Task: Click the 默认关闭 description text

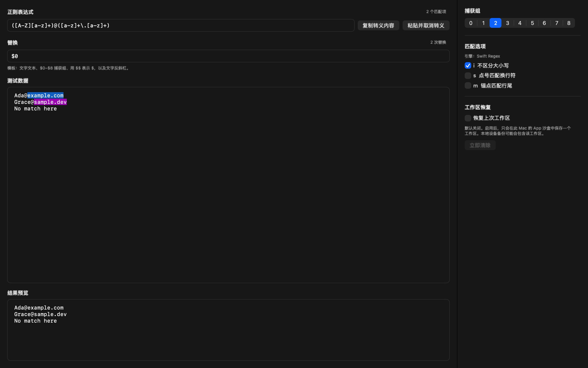Action: tap(518, 131)
